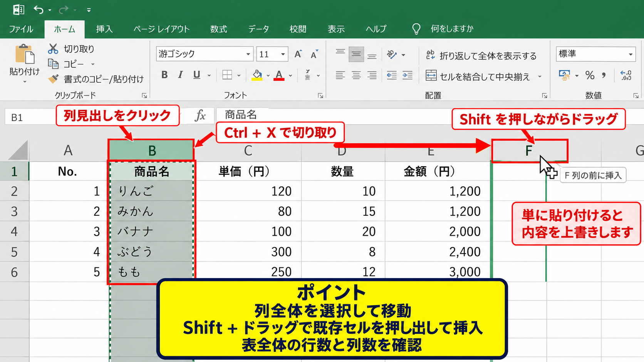The image size is (644, 362).
Task: Click the Cut scissors icon
Action: 53,49
